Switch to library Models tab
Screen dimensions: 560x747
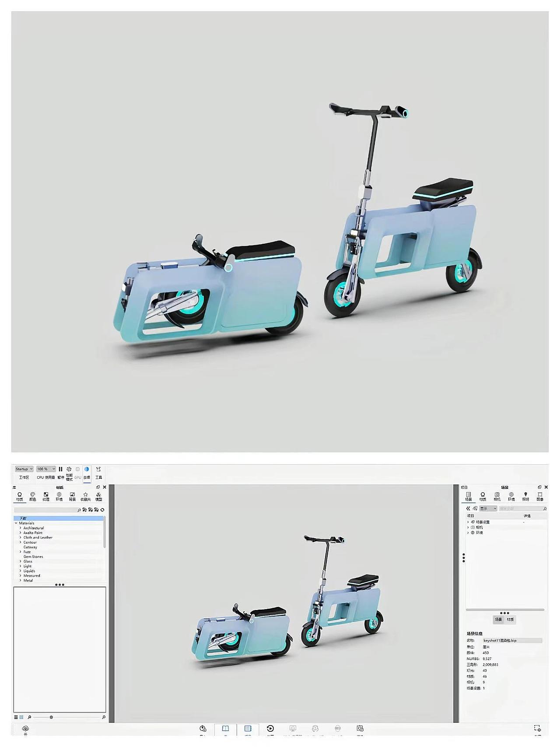99,496
